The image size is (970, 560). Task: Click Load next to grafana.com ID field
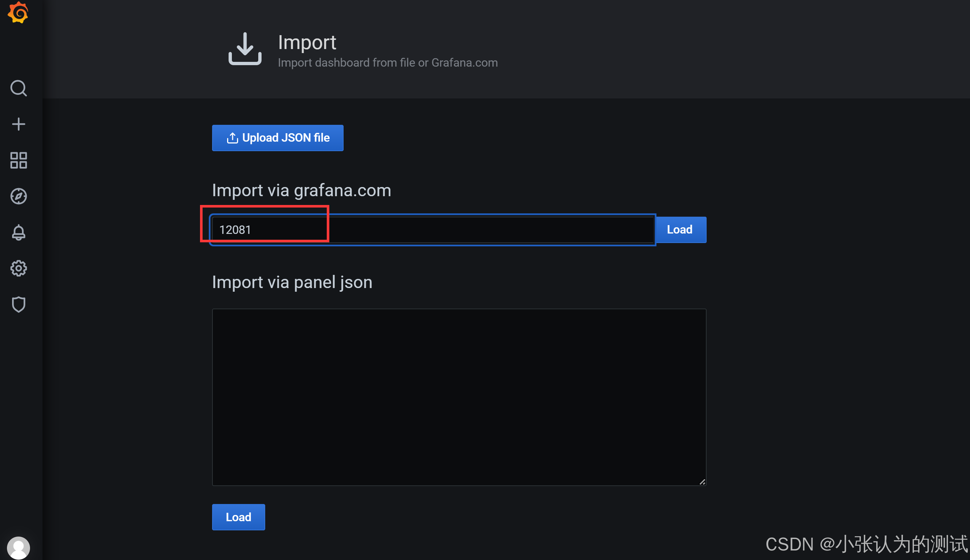coord(680,229)
